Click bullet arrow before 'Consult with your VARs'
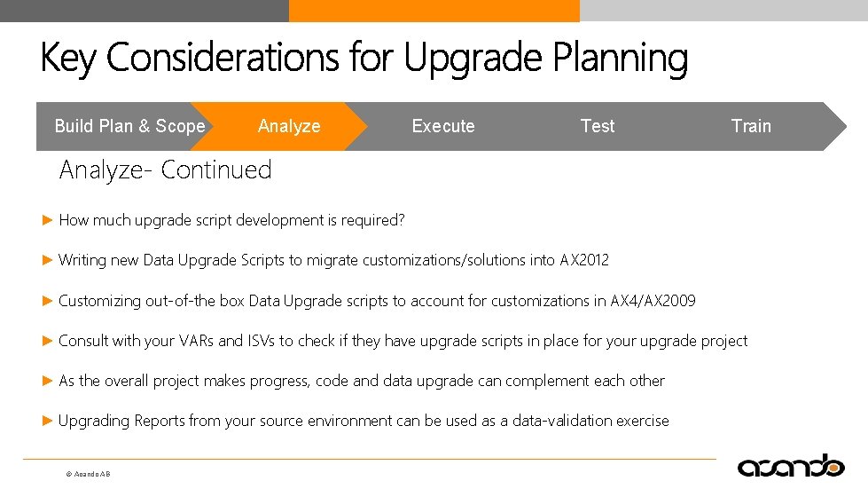 [x=48, y=341]
